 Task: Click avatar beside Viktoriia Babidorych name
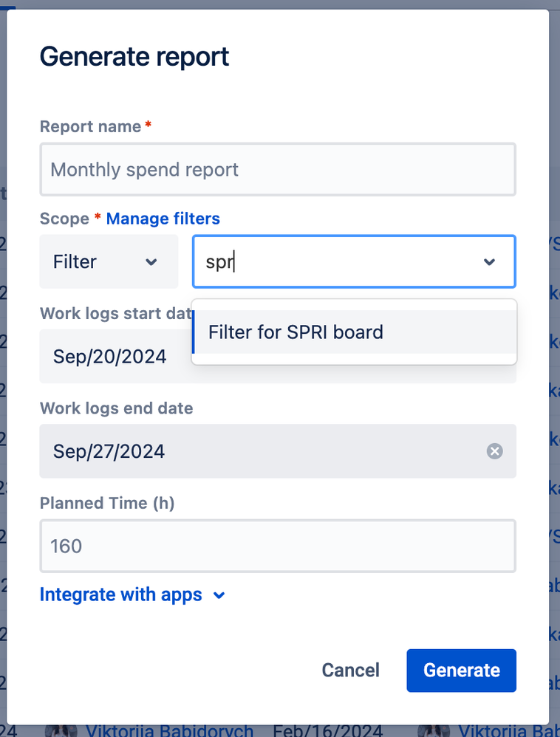click(61, 730)
